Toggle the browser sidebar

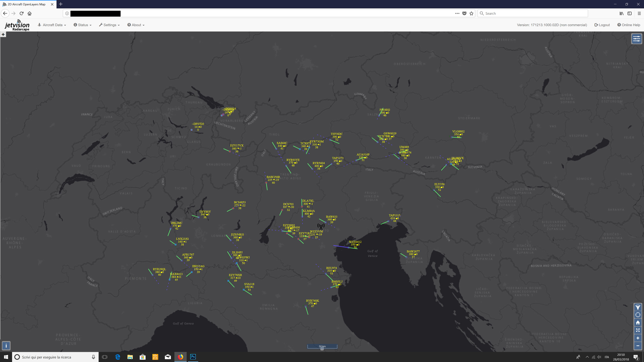coord(630,13)
